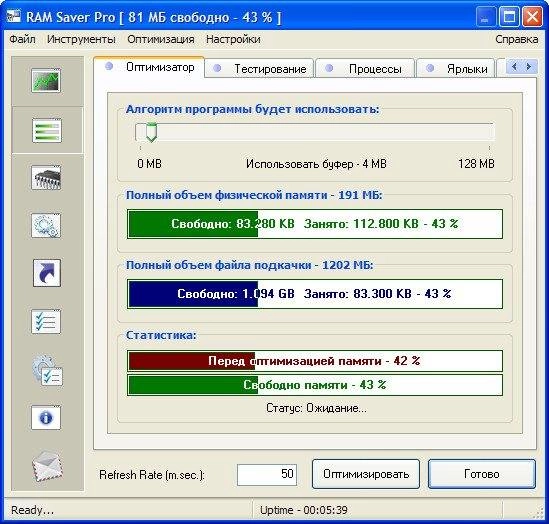This screenshot has height=524, width=549.
Task: Open the memory graph monitor sidebar icon
Action: [x=46, y=81]
